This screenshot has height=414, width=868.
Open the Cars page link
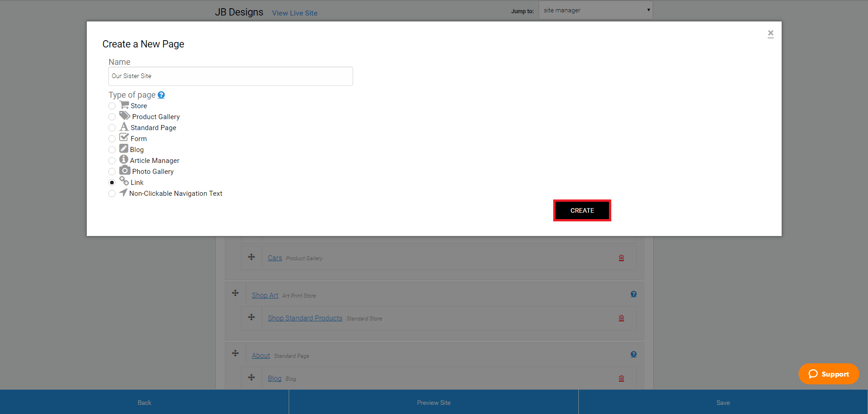click(275, 258)
